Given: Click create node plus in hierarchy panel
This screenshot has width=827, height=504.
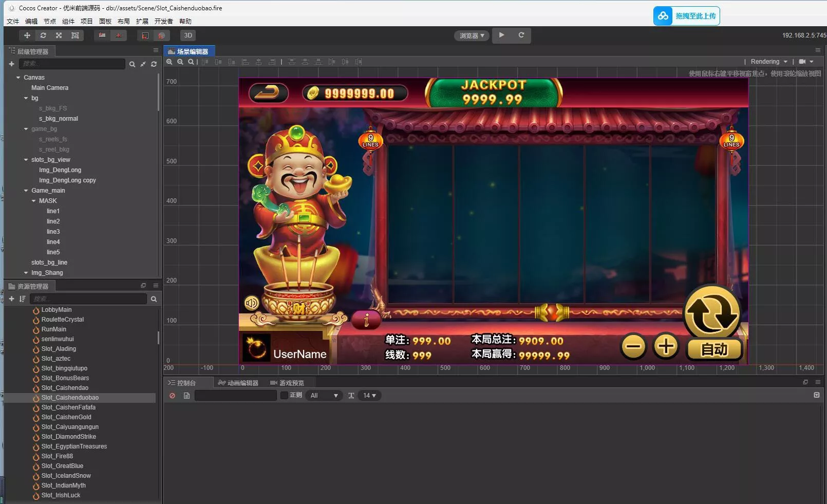Looking at the screenshot, I should 11,64.
